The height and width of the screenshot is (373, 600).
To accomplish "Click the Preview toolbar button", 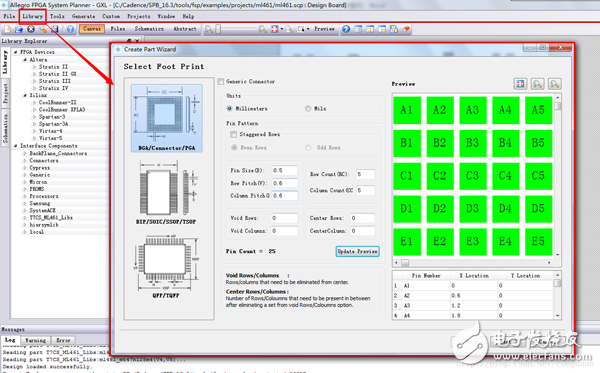I will tap(324, 29).
